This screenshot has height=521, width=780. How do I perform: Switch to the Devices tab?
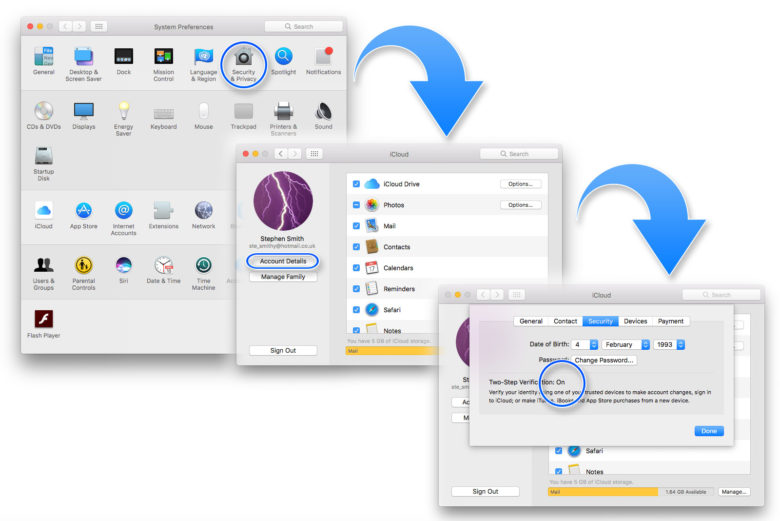635,321
